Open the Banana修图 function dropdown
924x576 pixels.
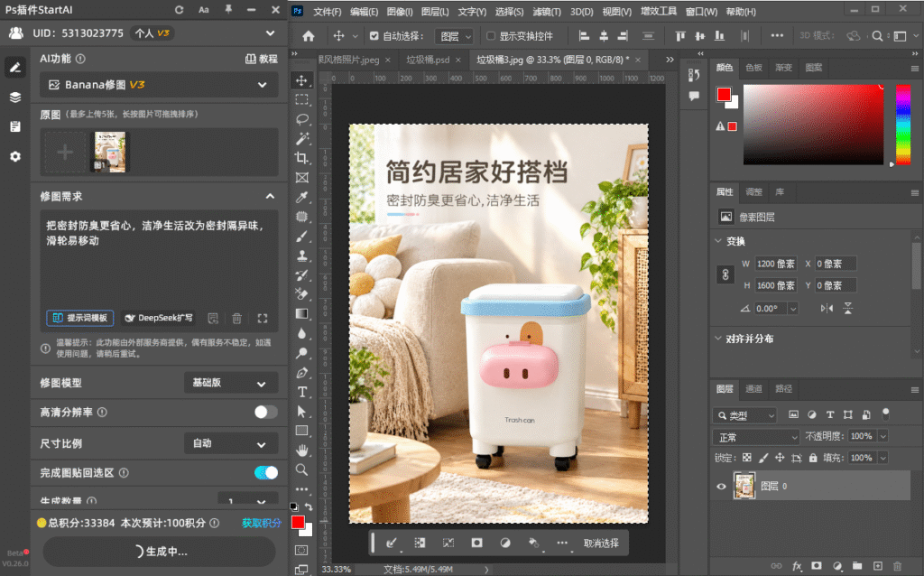[x=159, y=85]
